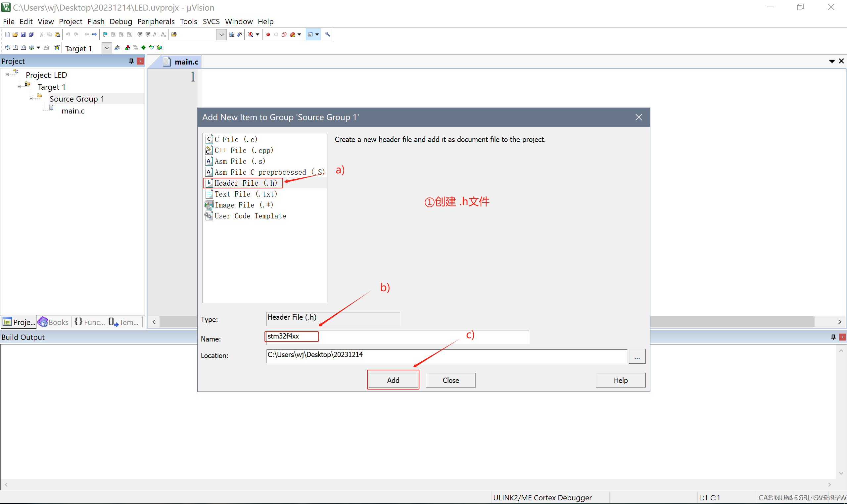Open Select Software Packs icon

click(x=152, y=48)
